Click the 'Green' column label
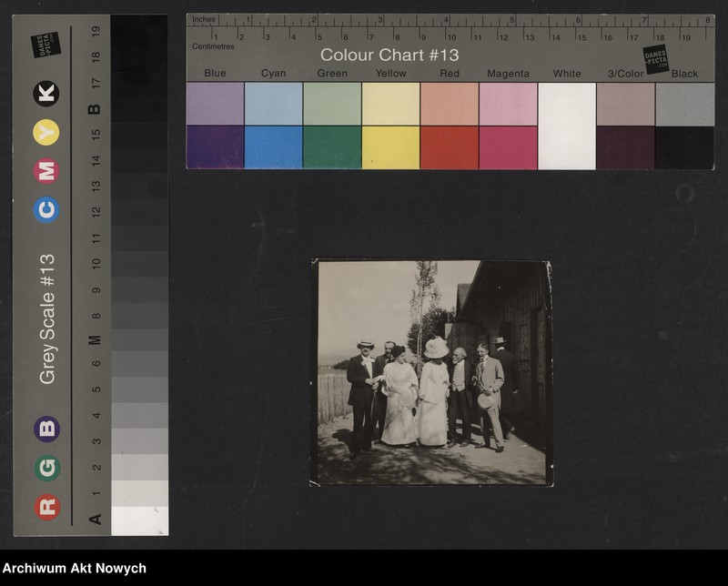 tap(332, 73)
